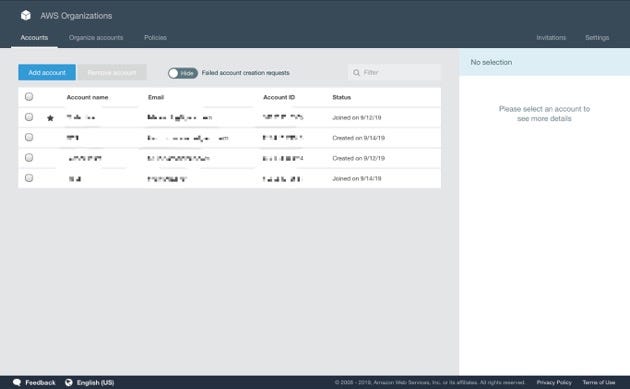Select the account Created on 9/12/19
Viewport: 630px width, 389px height.
(x=29, y=158)
